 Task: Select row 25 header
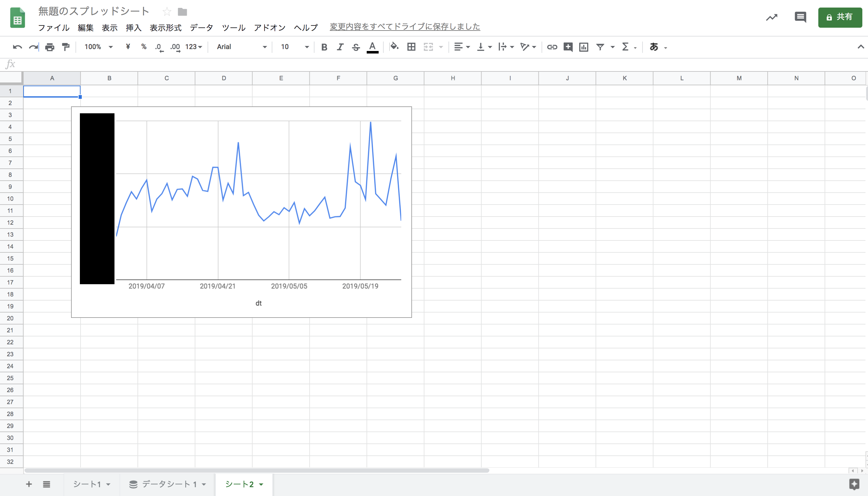tap(10, 378)
